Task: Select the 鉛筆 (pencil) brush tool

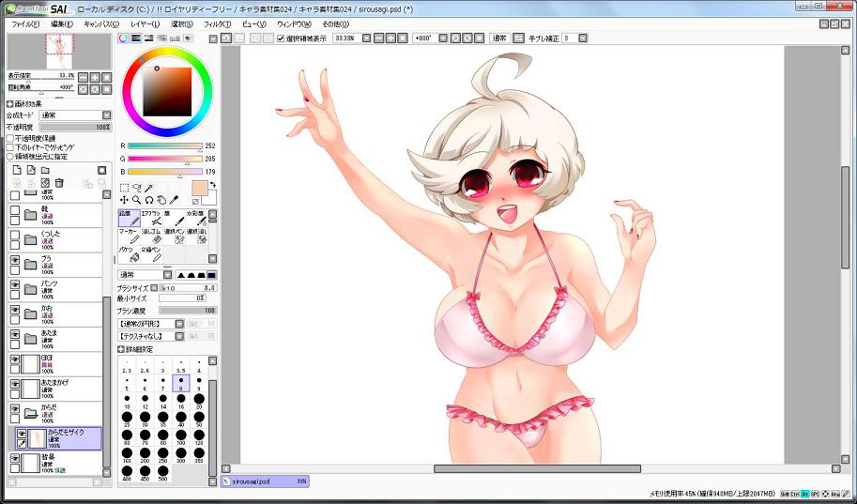Action: click(129, 219)
